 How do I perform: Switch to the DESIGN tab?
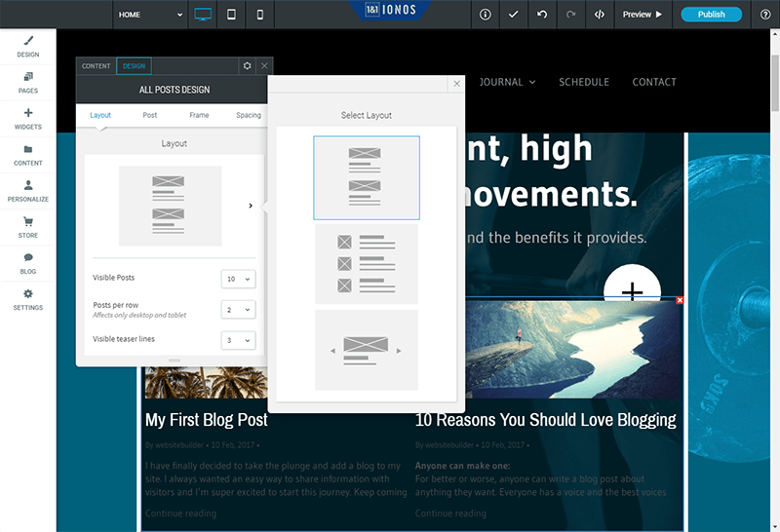click(x=134, y=65)
